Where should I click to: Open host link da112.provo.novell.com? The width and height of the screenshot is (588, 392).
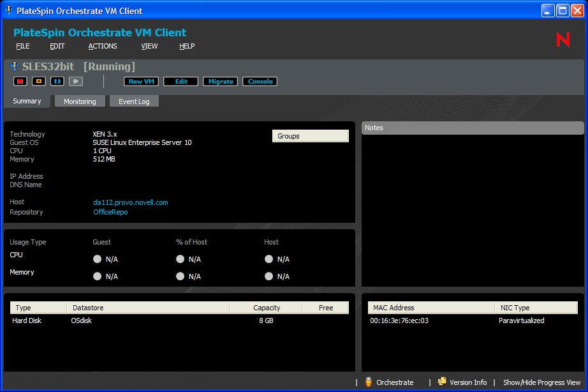(x=131, y=202)
